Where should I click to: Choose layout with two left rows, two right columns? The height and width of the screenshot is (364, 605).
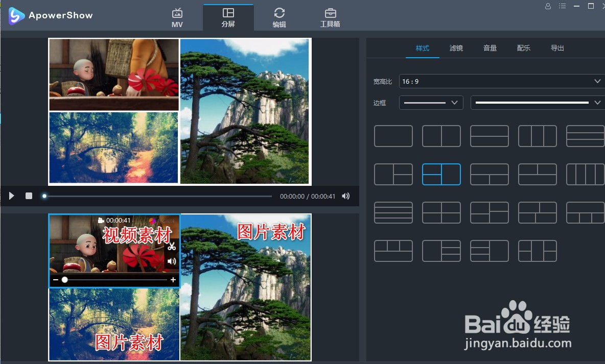[538, 251]
